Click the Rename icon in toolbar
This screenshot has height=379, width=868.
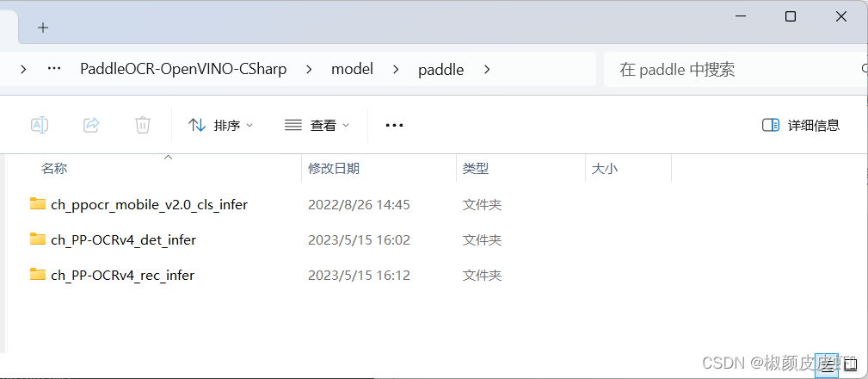40,125
